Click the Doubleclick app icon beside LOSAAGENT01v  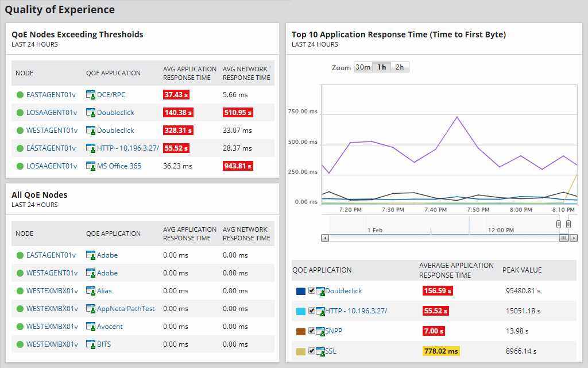pos(91,112)
